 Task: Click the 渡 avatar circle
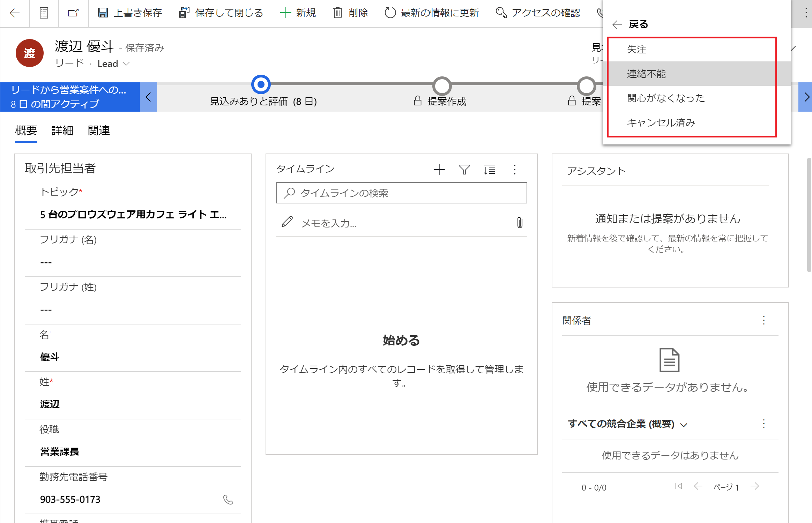(x=30, y=53)
